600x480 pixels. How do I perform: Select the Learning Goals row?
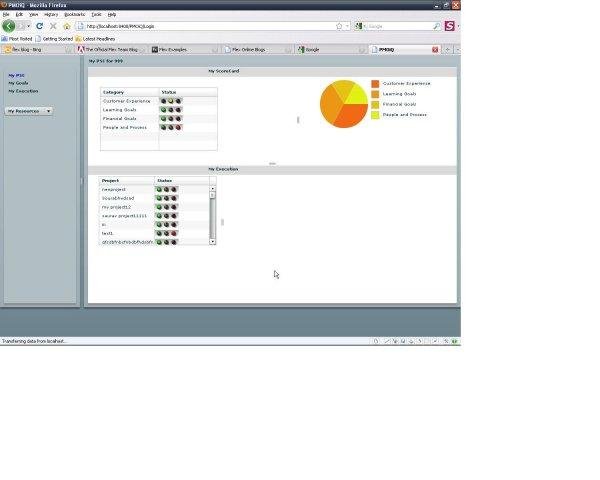(x=159, y=110)
